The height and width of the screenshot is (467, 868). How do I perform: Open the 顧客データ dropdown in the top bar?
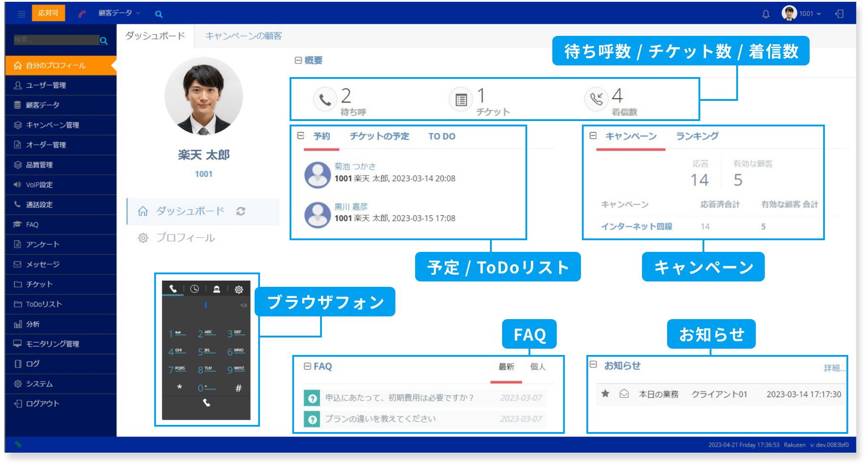pos(117,13)
